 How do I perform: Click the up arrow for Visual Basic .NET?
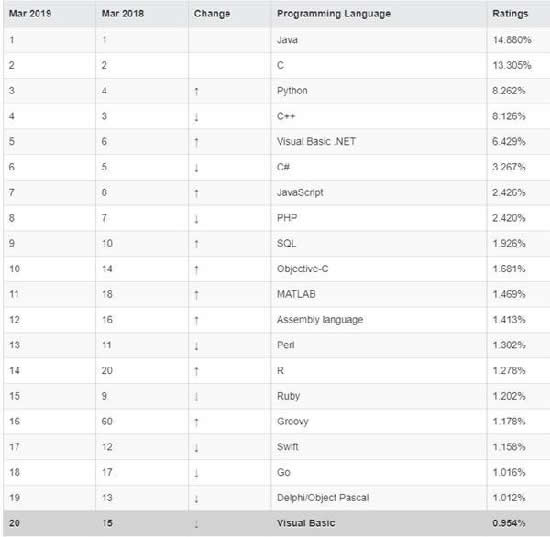[196, 142]
